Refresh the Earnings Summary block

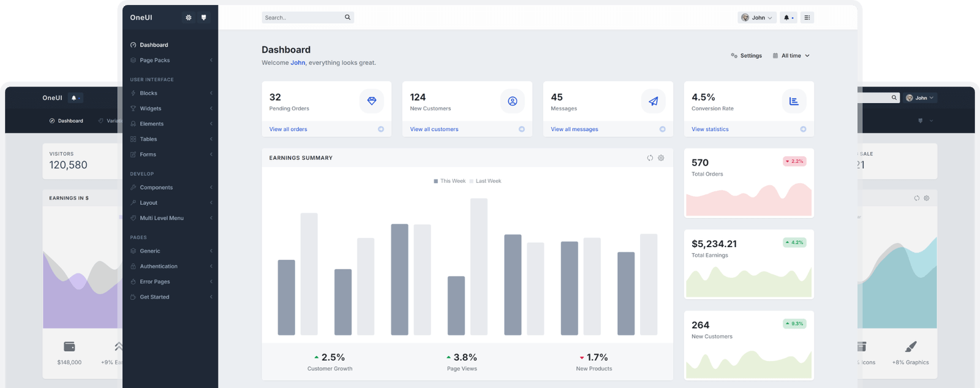[650, 158]
